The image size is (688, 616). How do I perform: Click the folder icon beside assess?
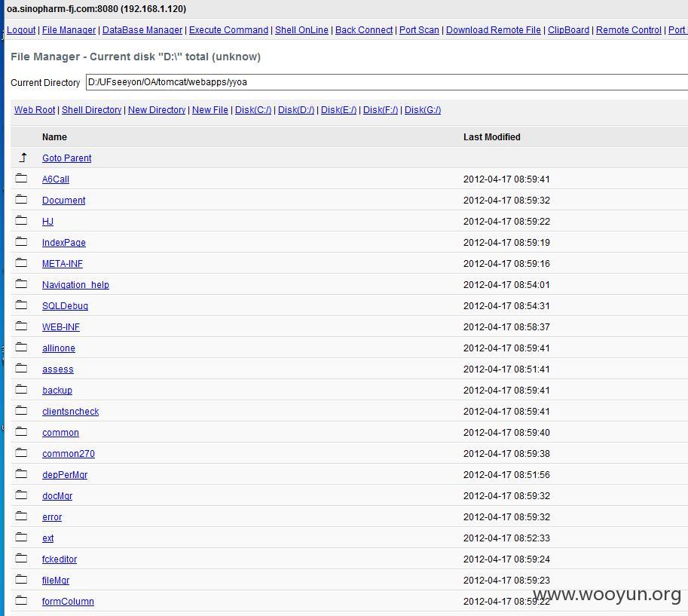click(21, 369)
